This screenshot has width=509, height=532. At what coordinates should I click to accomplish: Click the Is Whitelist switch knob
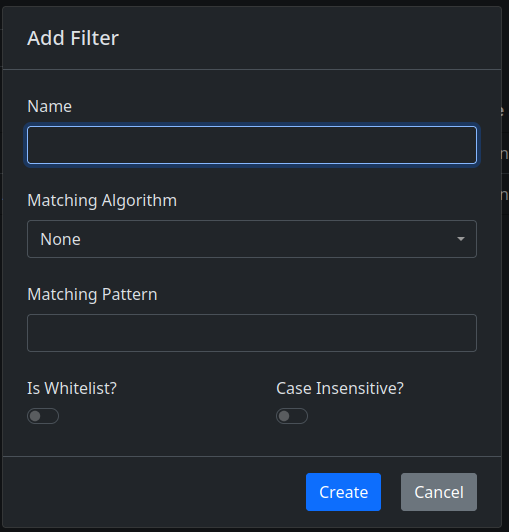[35, 416]
